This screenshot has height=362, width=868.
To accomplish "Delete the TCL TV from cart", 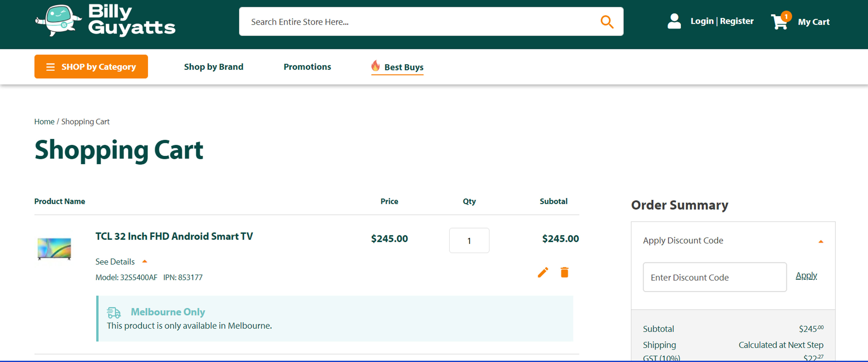I will tap(564, 272).
